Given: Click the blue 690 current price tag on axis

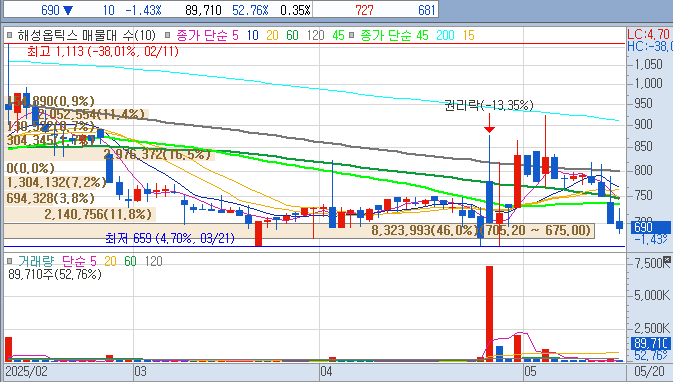Looking at the screenshot, I should [650, 227].
